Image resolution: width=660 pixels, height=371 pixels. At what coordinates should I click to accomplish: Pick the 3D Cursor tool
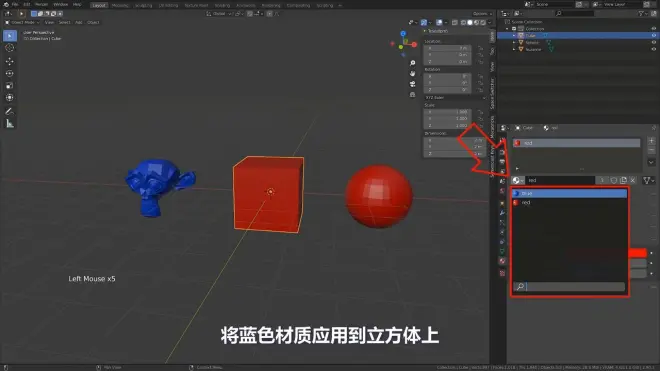pos(10,48)
